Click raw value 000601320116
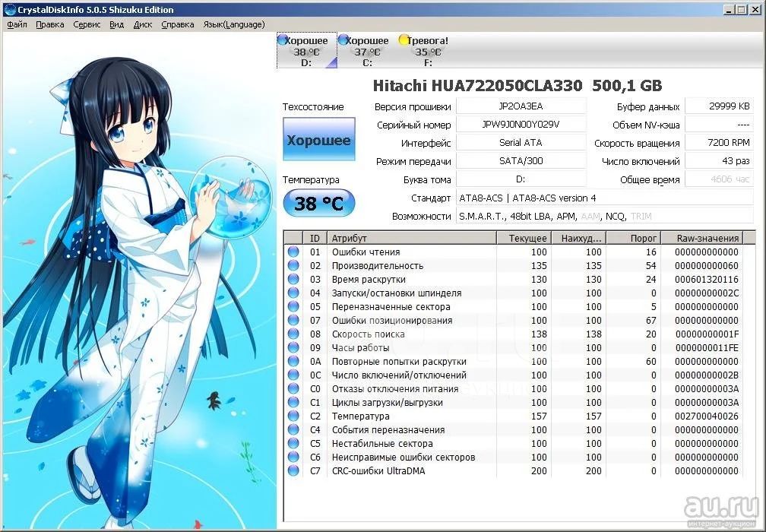The image size is (766, 532). 707,280
